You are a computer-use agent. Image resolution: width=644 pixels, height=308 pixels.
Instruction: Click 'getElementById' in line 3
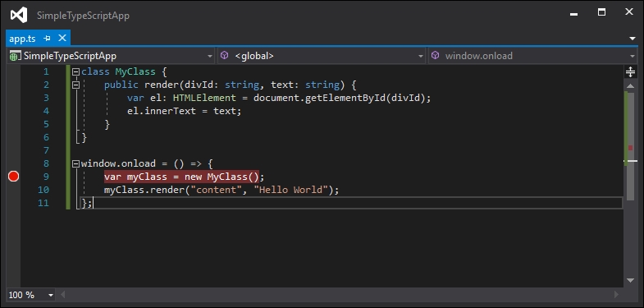345,98
